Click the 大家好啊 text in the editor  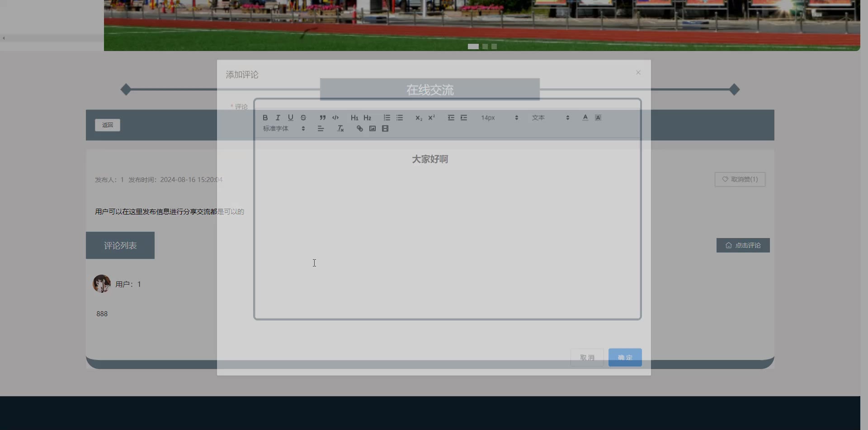[430, 159]
